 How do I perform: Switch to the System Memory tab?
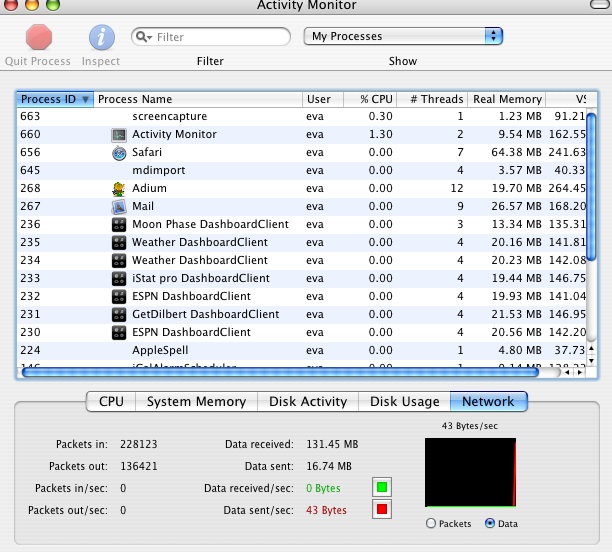[196, 401]
